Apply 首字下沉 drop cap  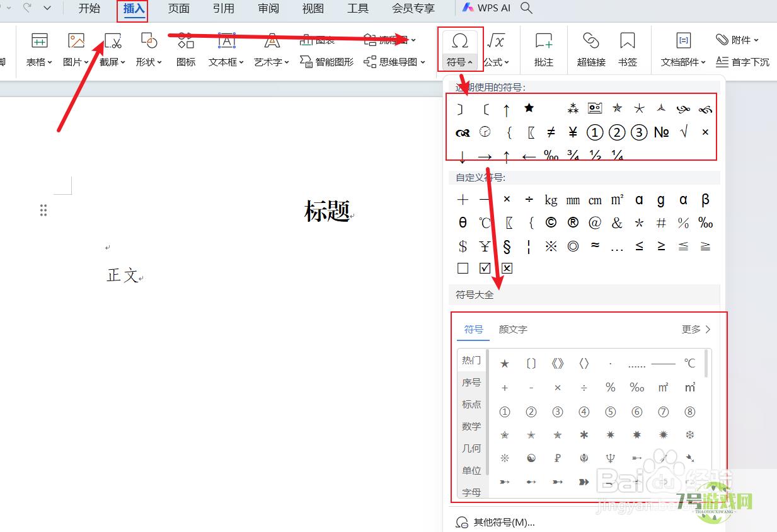point(742,62)
